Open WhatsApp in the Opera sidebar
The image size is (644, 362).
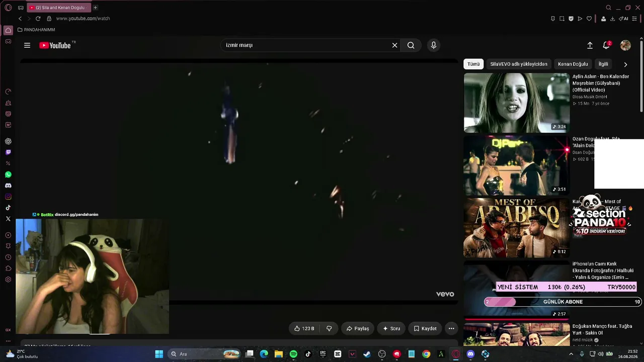coord(8,174)
